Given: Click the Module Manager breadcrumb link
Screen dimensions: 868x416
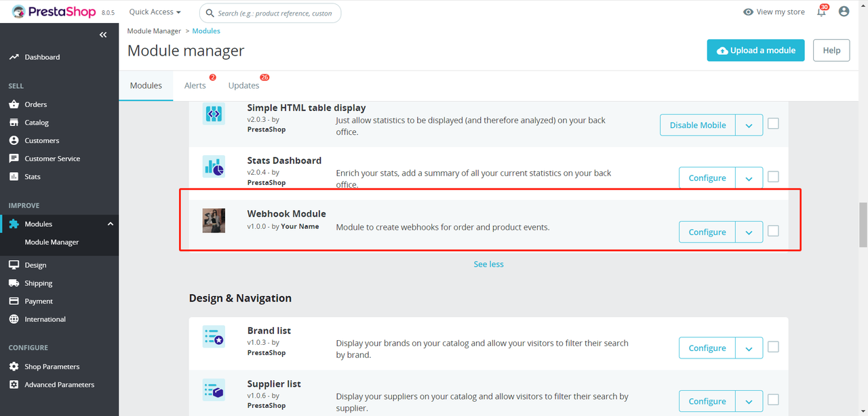Looking at the screenshot, I should (x=154, y=31).
